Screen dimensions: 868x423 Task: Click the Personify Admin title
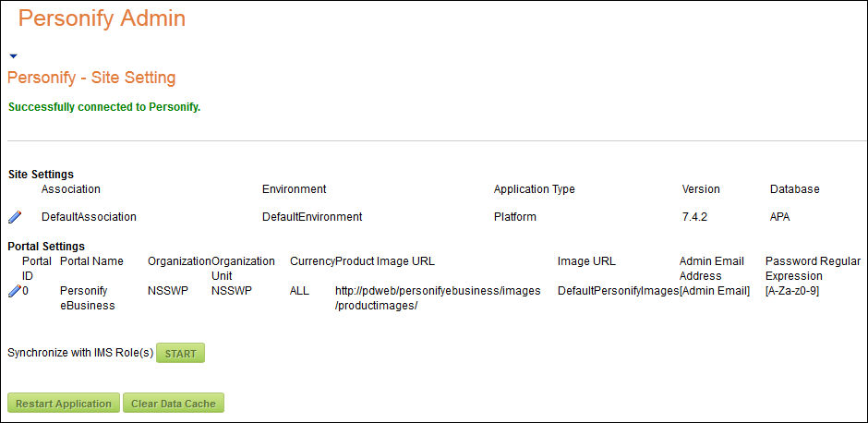tap(102, 18)
